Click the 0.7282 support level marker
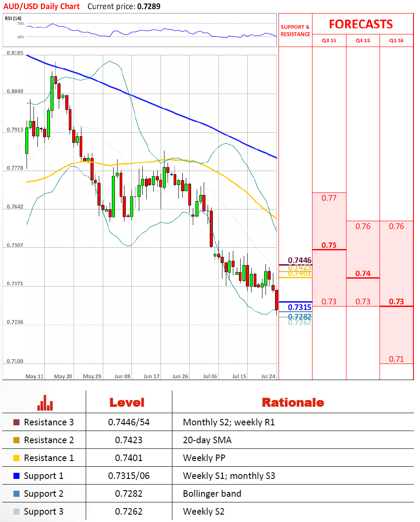This screenshot has height=522, width=420. point(299,316)
